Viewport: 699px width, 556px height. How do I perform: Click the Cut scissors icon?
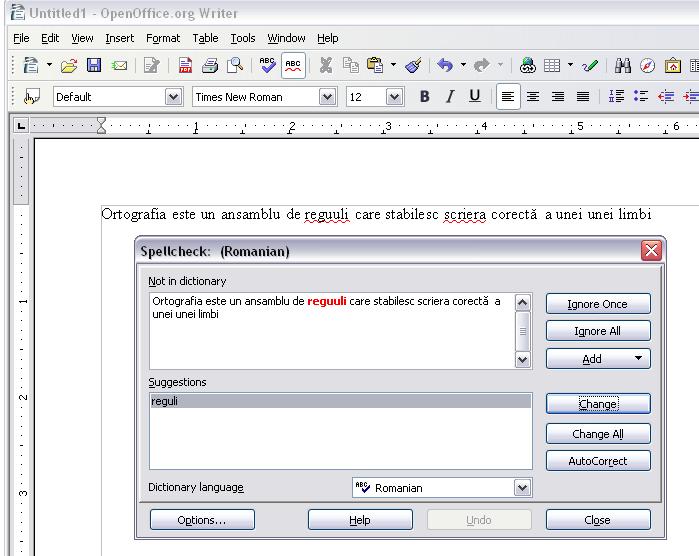point(326,66)
